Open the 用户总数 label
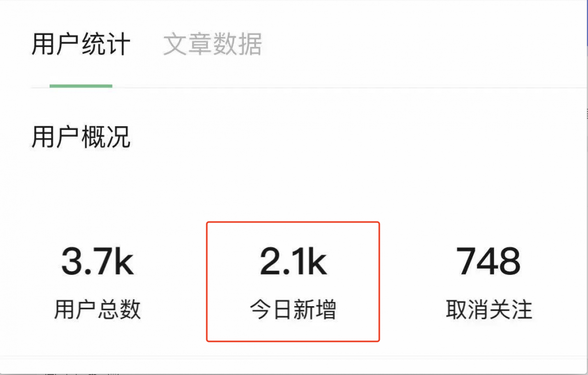The width and height of the screenshot is (588, 375). pyautogui.click(x=97, y=309)
